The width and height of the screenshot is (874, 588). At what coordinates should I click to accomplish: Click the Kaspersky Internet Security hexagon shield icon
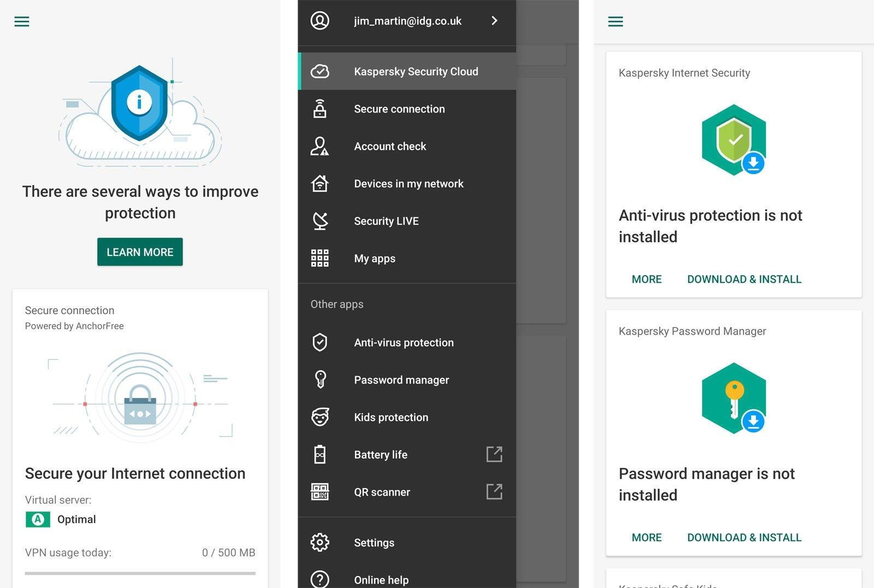[734, 140]
